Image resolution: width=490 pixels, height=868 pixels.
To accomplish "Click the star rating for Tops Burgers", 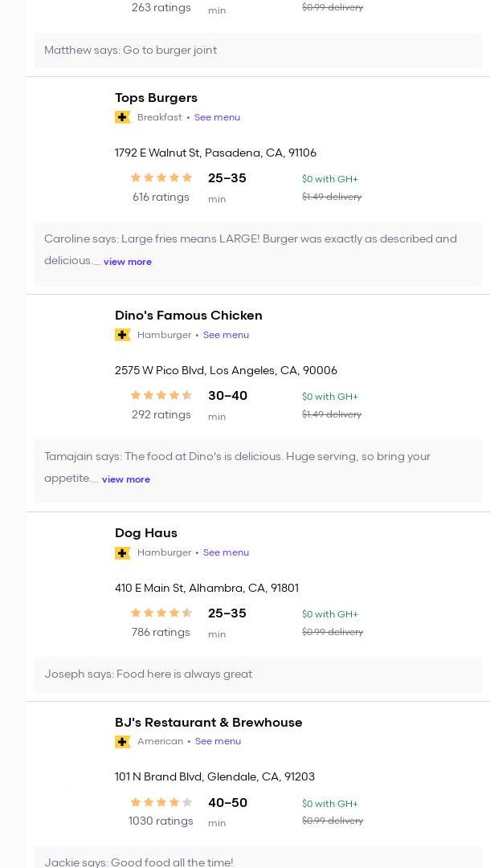I will click(161, 178).
